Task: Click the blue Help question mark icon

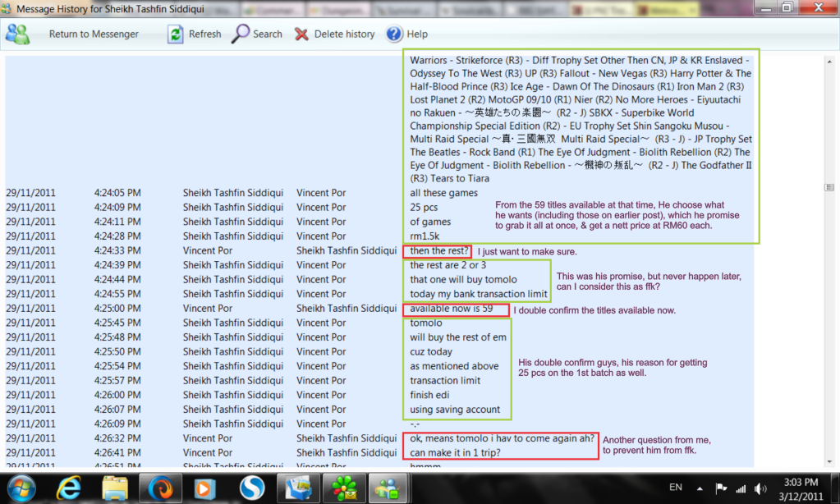Action: (394, 34)
